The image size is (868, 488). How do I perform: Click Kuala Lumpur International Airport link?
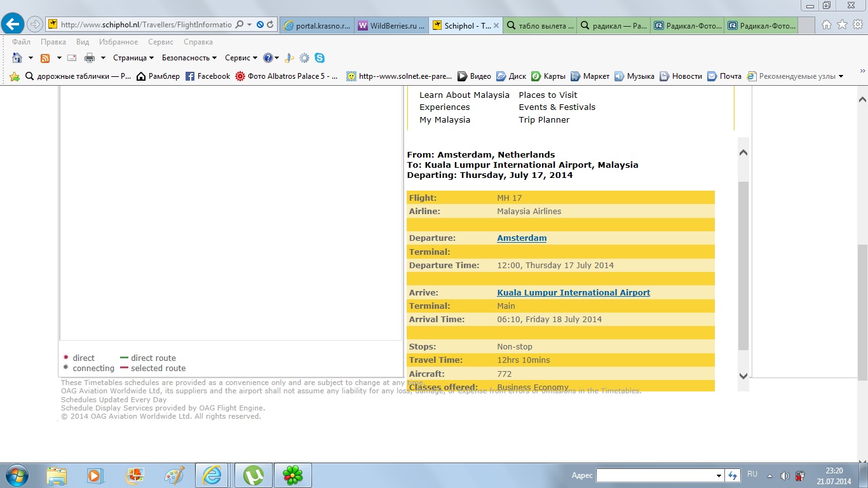pos(573,293)
